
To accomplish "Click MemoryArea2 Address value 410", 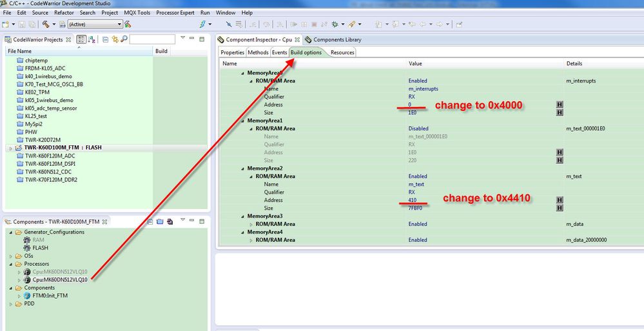I will point(413,200).
